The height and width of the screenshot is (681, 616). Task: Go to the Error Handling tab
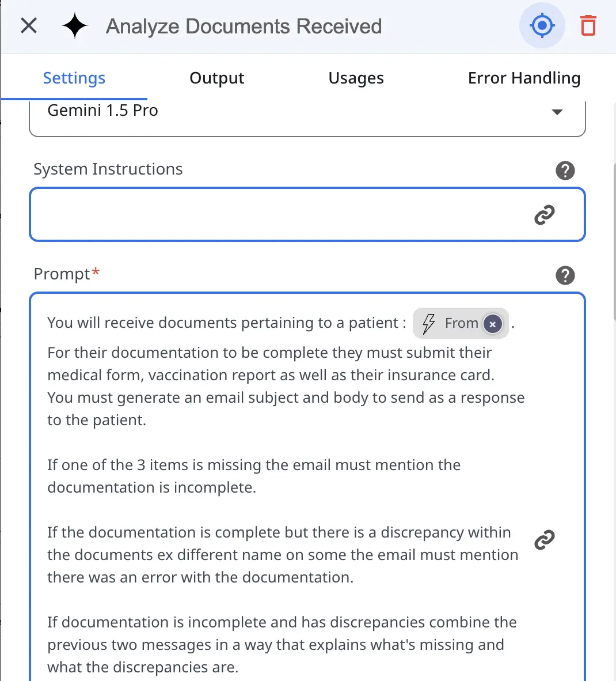tap(524, 78)
